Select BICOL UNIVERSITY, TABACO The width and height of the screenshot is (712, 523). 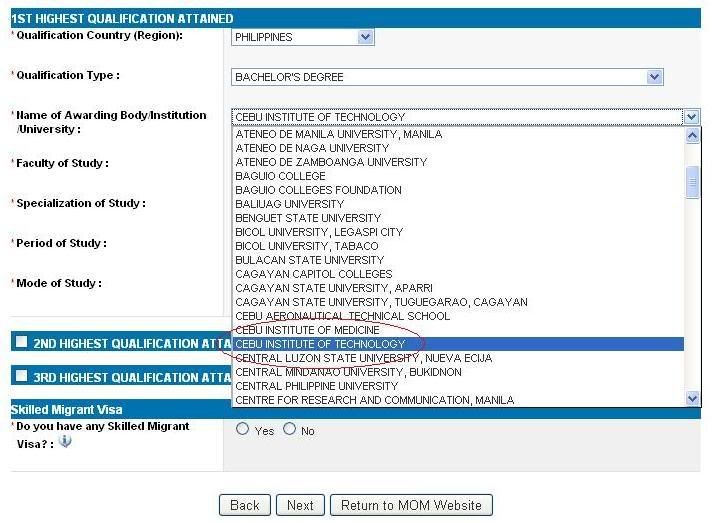click(x=458, y=247)
